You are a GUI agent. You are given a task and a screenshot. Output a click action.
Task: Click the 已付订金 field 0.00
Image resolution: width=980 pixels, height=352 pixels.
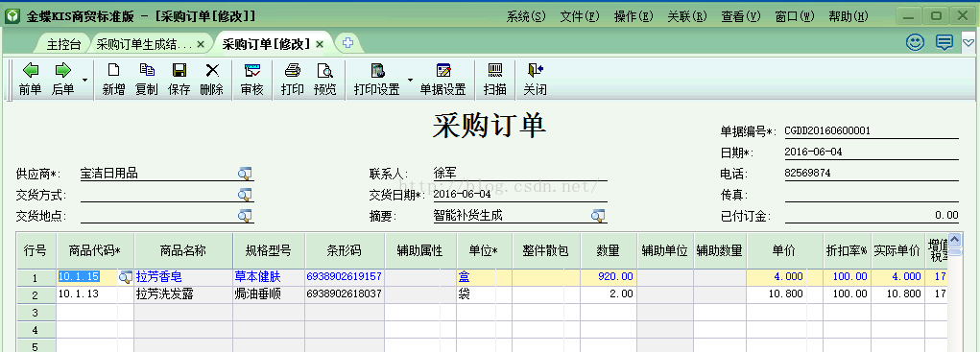tap(872, 216)
